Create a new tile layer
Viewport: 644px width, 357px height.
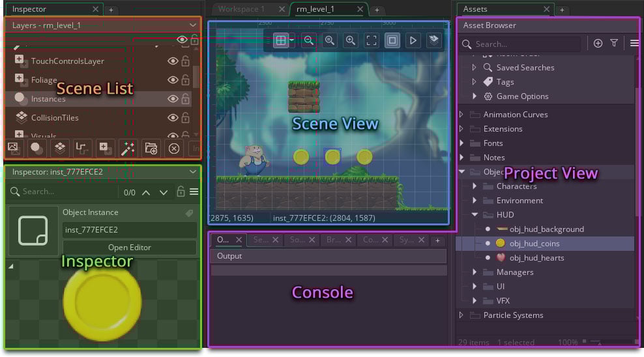[59, 148]
